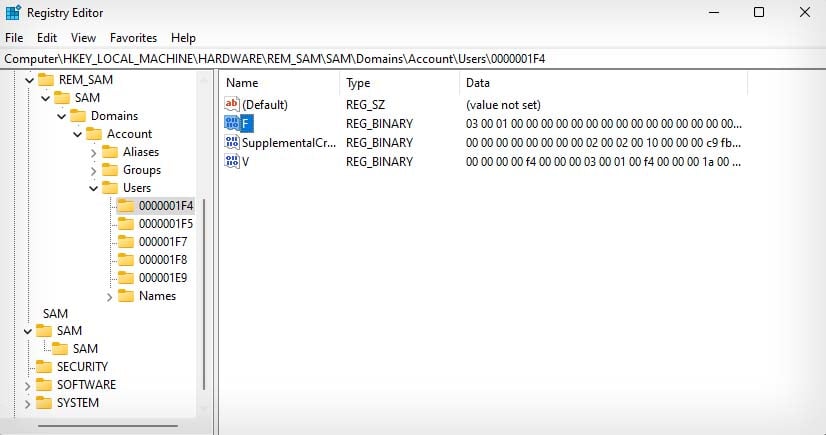Click data cell ending 'c9 fb...'
The image size is (826, 435).
coord(604,142)
